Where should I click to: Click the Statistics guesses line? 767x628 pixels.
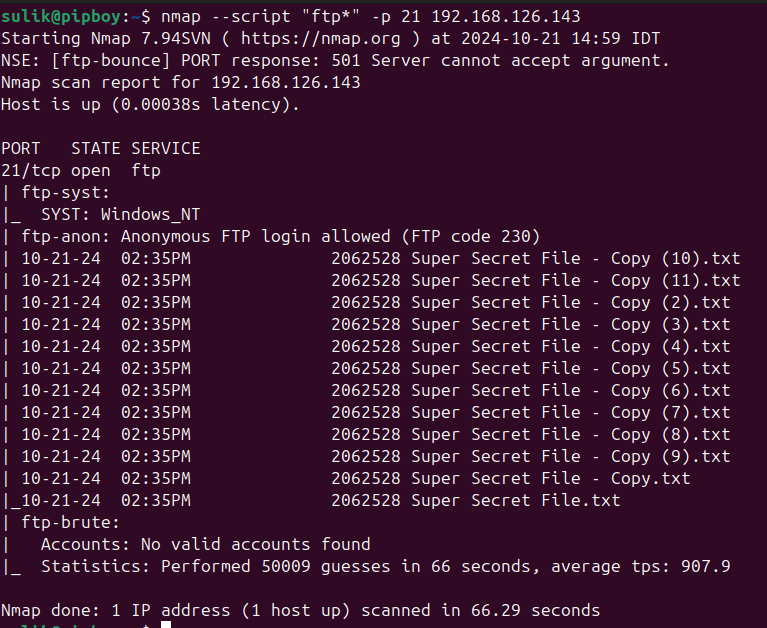pyautogui.click(x=385, y=566)
